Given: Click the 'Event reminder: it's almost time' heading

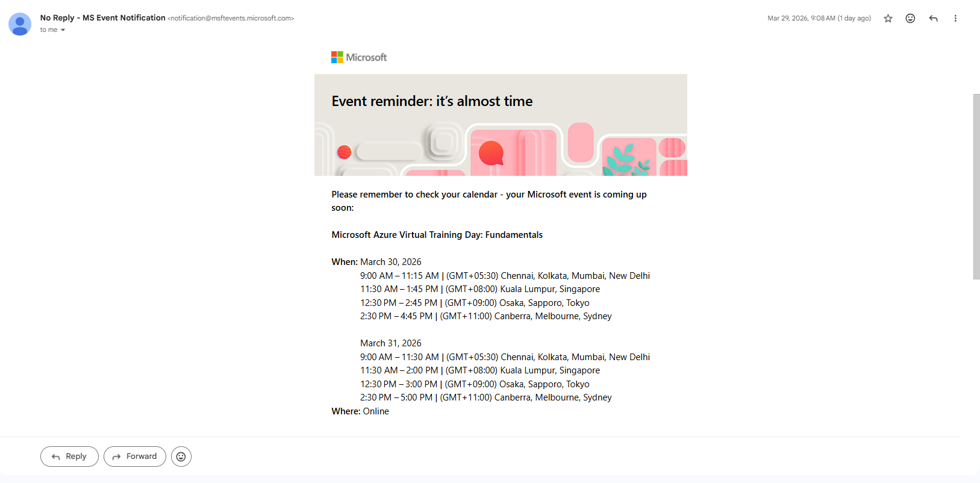Looking at the screenshot, I should (x=432, y=101).
